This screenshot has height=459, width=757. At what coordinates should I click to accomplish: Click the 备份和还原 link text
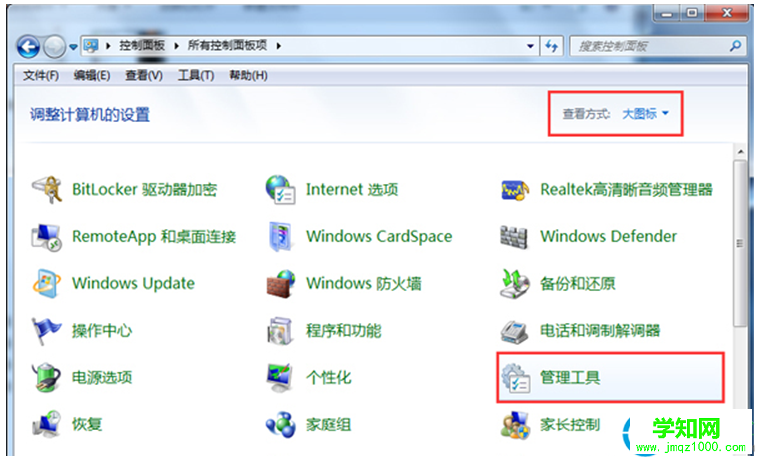pos(578,284)
